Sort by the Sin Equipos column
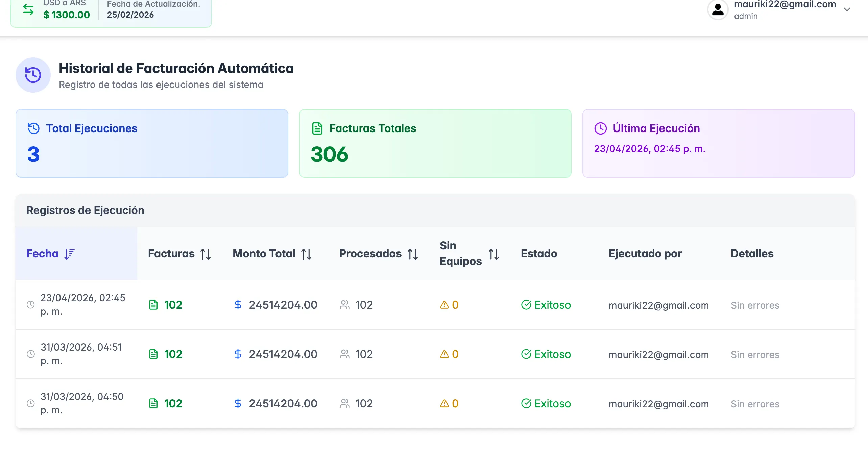Screen dimensions: 868x453 [494, 254]
